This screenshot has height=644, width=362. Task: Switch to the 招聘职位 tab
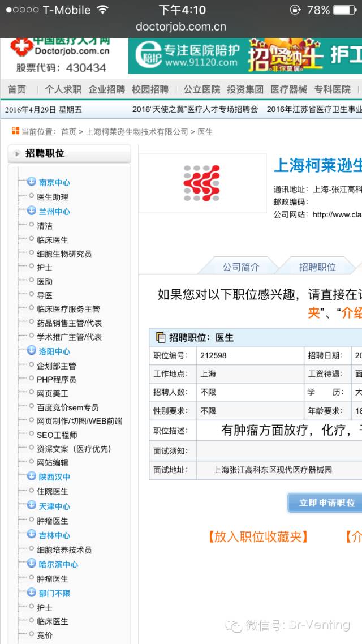(317, 267)
